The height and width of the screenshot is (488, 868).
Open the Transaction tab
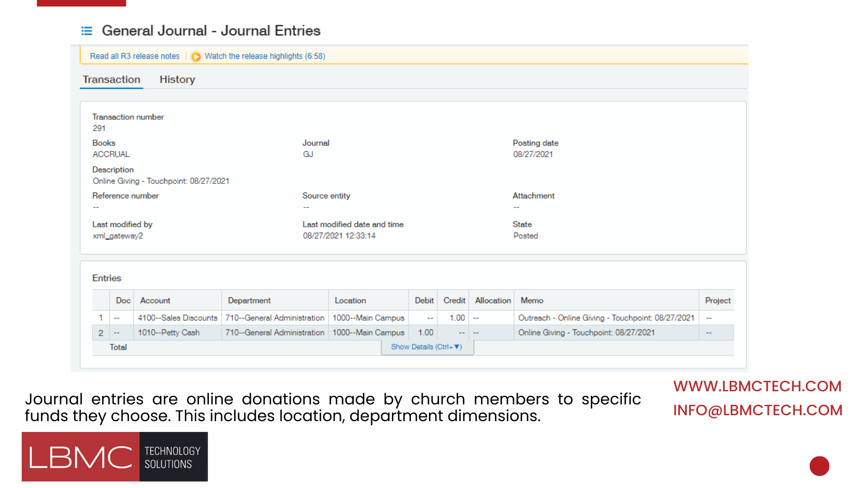(111, 80)
